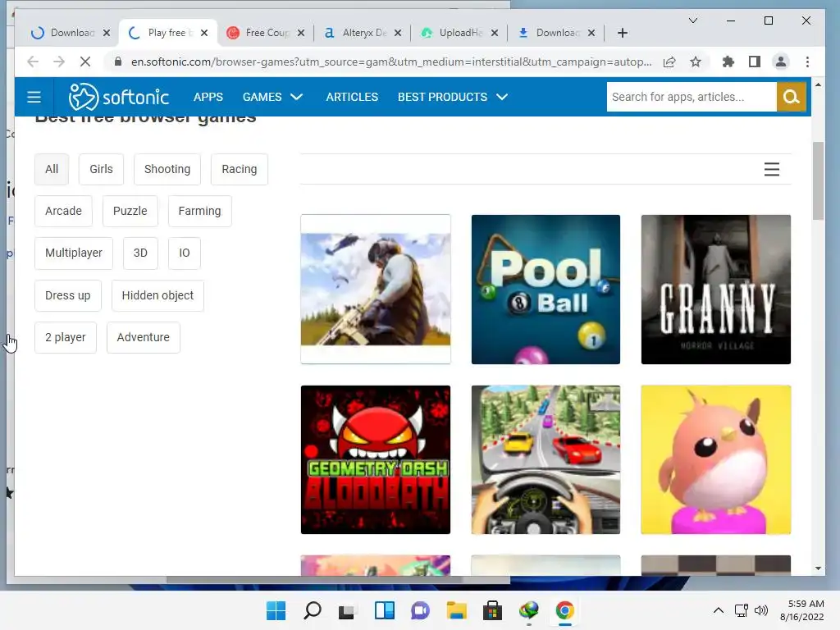
Task: Show hidden system tray icons
Action: point(719,610)
